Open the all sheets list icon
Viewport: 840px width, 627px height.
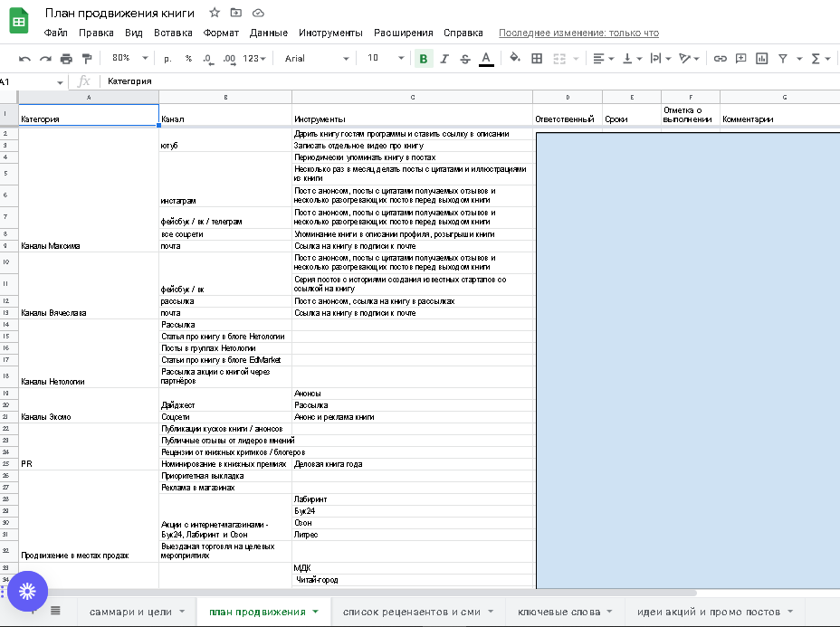(x=55, y=611)
